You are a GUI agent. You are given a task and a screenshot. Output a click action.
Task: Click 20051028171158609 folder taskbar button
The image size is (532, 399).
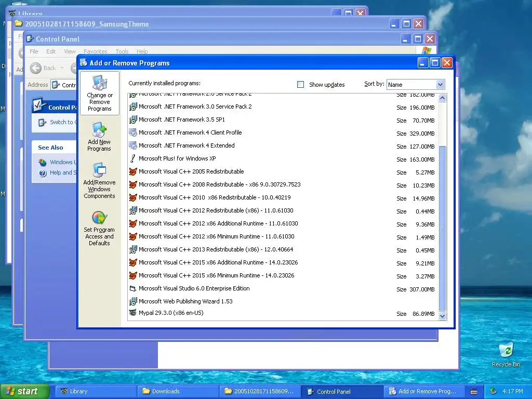click(x=260, y=392)
